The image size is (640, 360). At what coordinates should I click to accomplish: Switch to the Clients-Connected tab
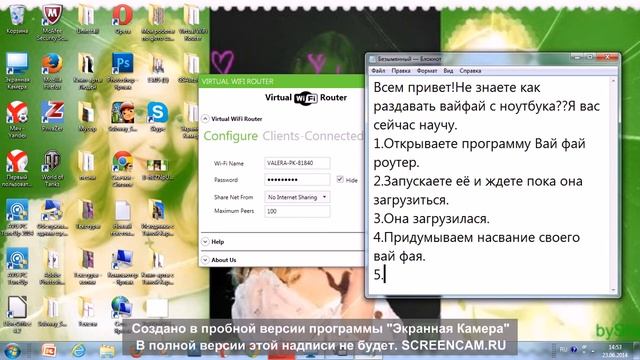(x=312, y=136)
